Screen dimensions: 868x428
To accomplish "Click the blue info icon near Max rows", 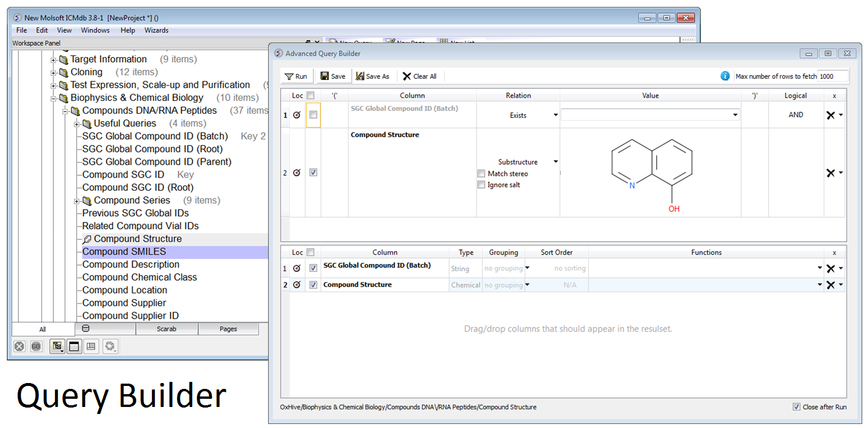I will (x=725, y=76).
